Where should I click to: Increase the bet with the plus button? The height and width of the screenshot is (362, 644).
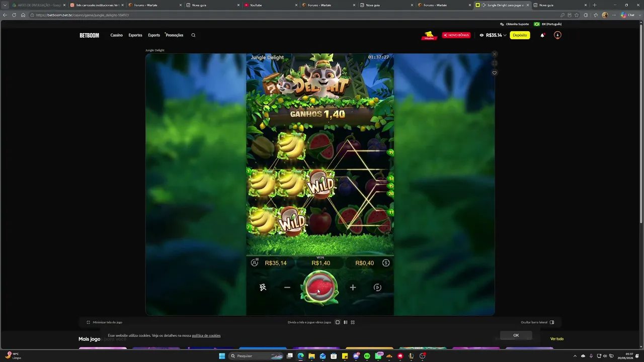[353, 288]
